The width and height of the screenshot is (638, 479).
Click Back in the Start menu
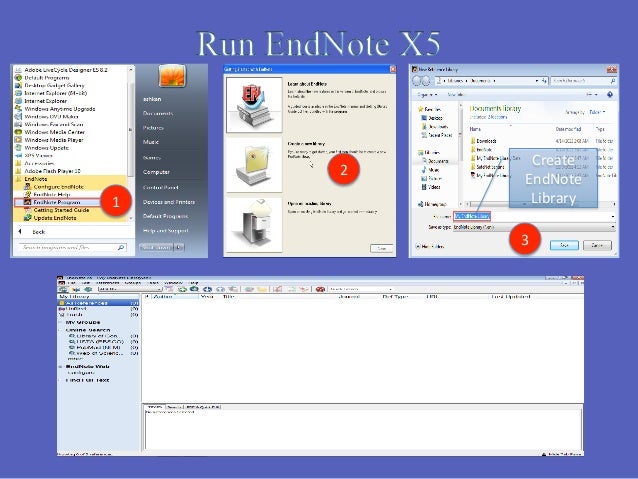click(33, 232)
